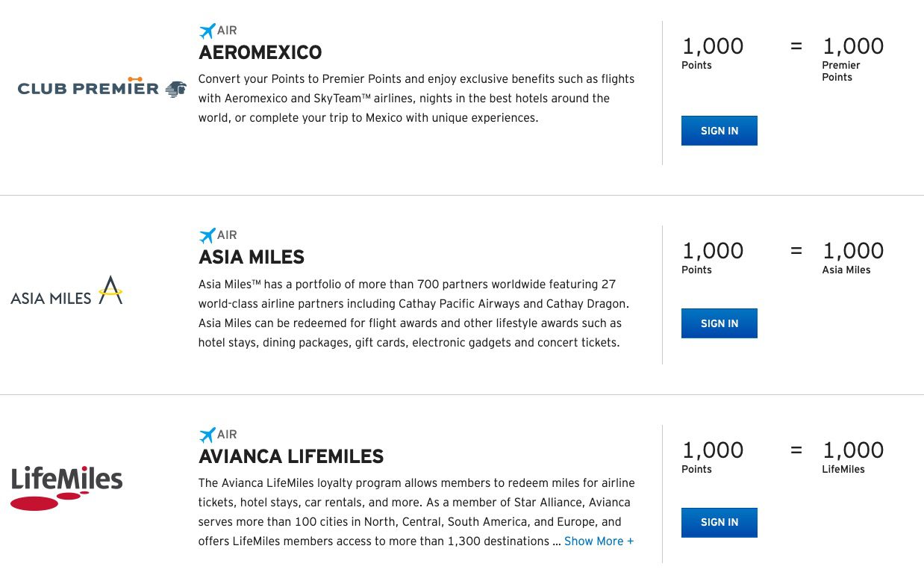Viewport: 924px width, 587px height.
Task: Click the 1,000 Premier Points conversion value
Action: pos(853,46)
